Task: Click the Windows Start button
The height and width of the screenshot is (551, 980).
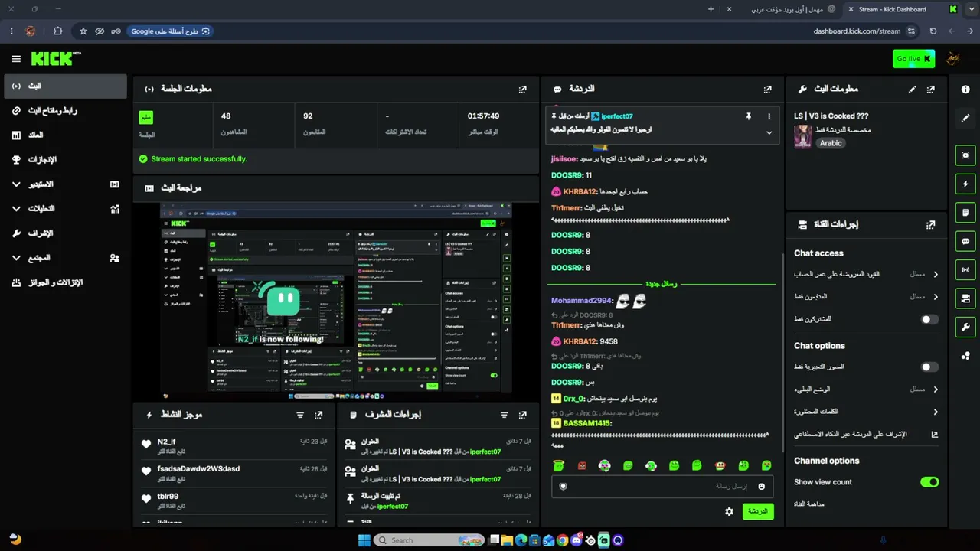Action: tap(364, 540)
